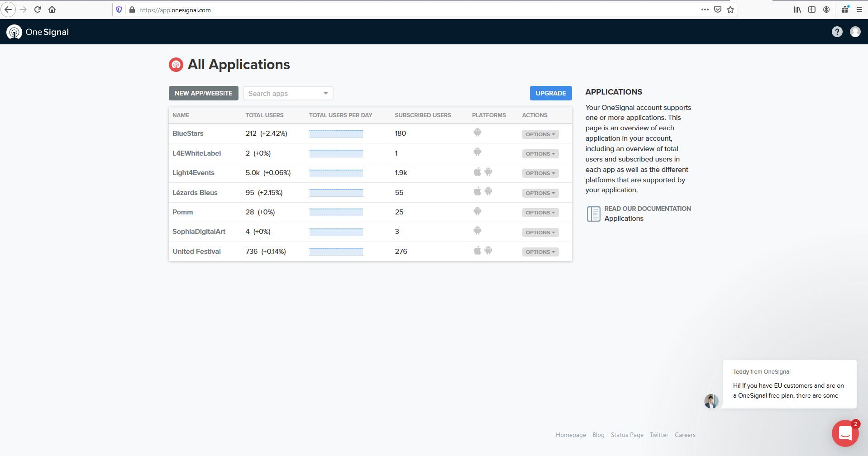Click the Apple platform icon for Light4Events

[x=477, y=172]
